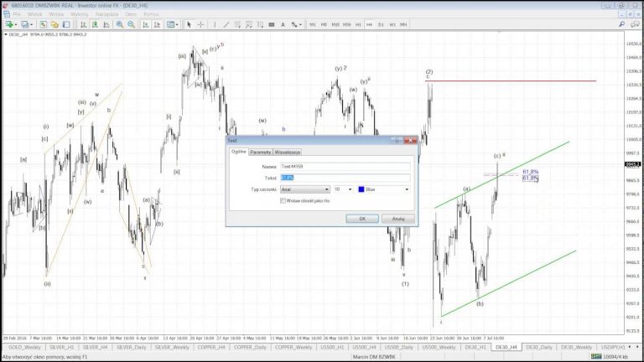Switch chart to MN timeframe
The height and width of the screenshot is (362, 644).
pyautogui.click(x=403, y=24)
